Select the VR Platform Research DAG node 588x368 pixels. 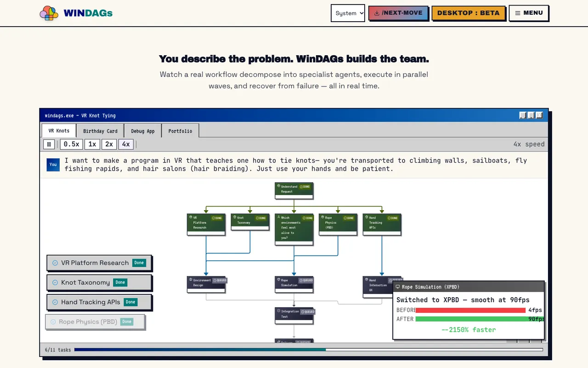coord(206,224)
